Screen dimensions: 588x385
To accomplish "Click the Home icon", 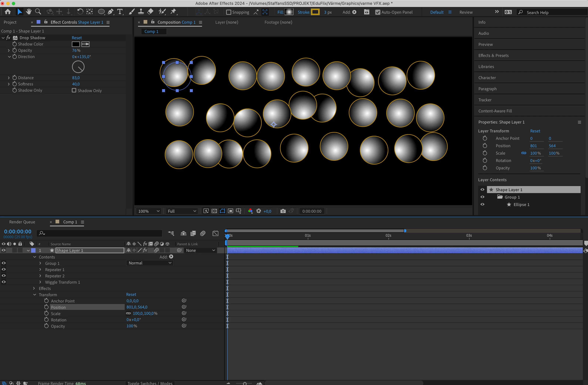I will 8,12.
